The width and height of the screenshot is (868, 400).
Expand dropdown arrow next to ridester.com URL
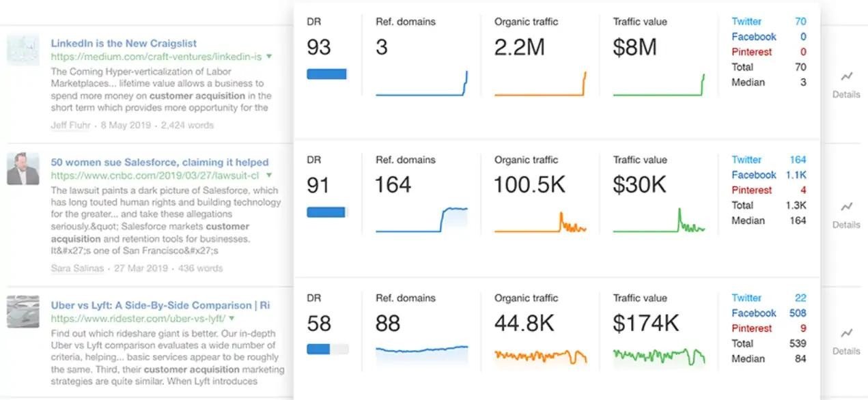(232, 319)
